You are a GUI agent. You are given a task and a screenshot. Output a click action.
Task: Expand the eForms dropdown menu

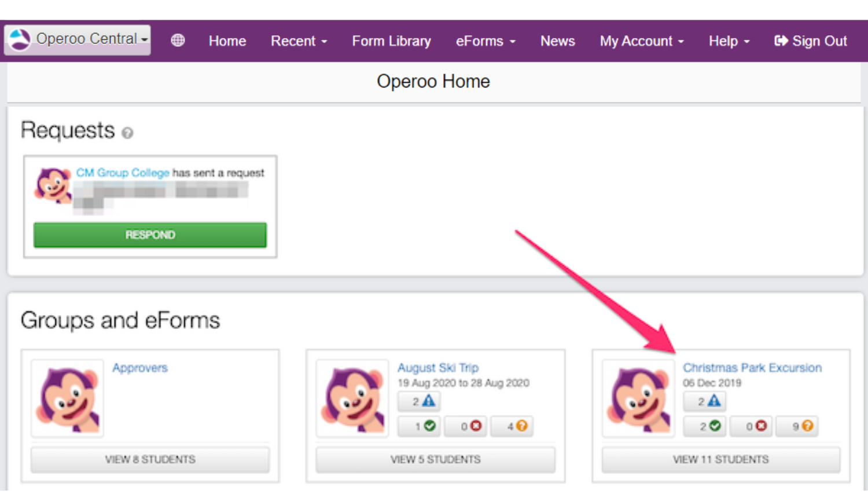(485, 41)
